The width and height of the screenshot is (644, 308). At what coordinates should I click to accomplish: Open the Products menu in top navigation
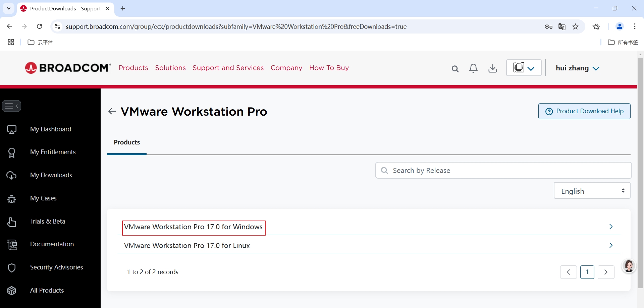coord(133,68)
